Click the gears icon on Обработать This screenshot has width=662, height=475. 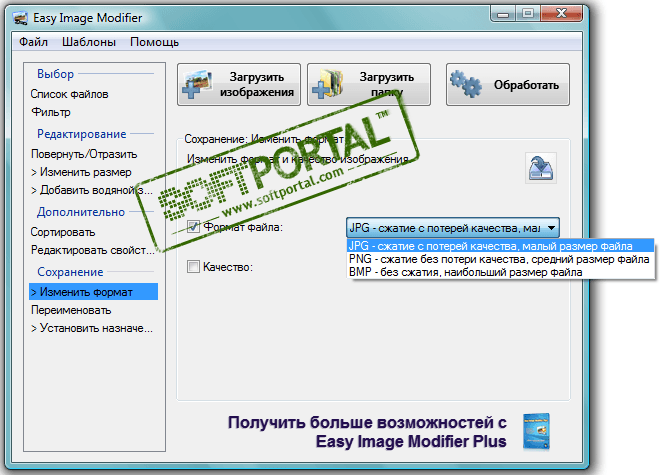click(465, 84)
